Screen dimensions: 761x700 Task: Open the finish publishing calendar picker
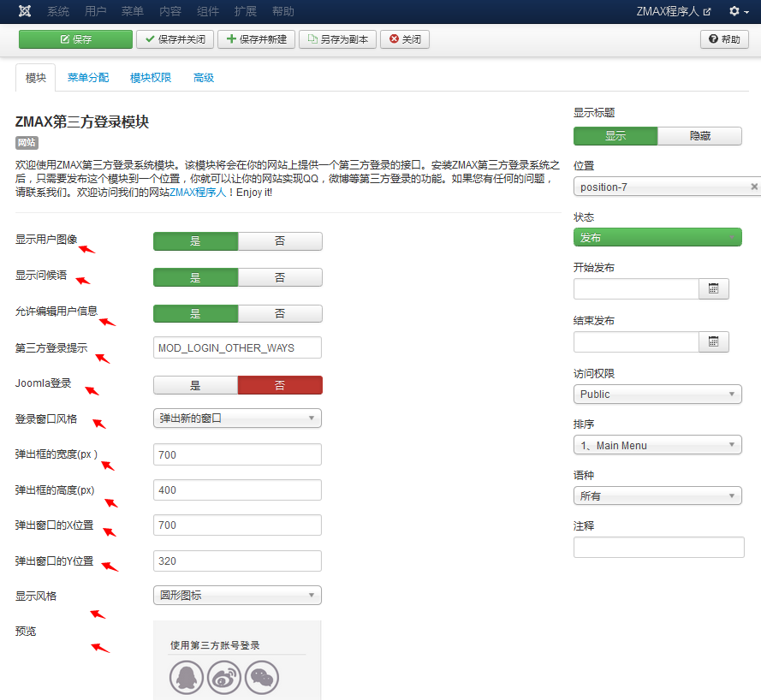pos(714,342)
